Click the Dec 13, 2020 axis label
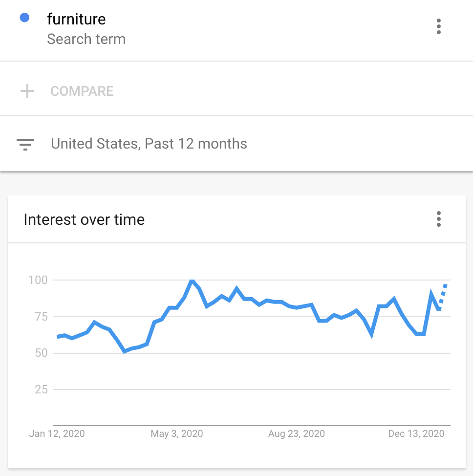Image resolution: width=473 pixels, height=476 pixels. pyautogui.click(x=416, y=433)
